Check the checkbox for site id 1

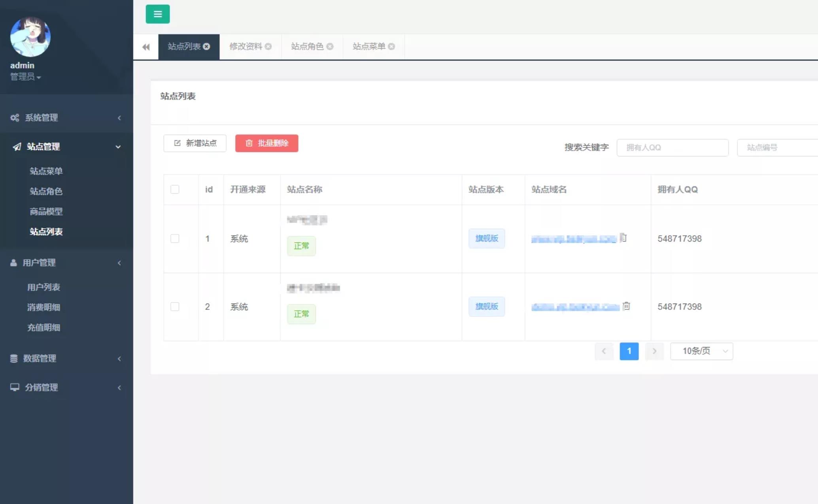(175, 239)
